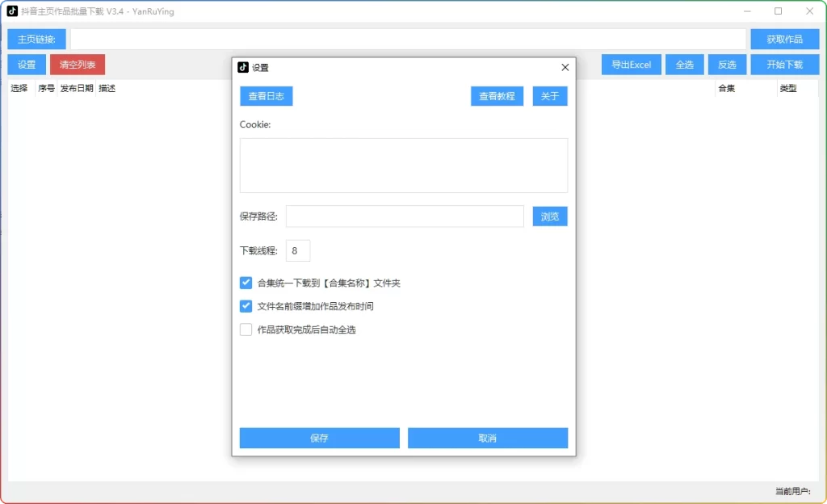Open the 关于 about info

[x=550, y=96]
